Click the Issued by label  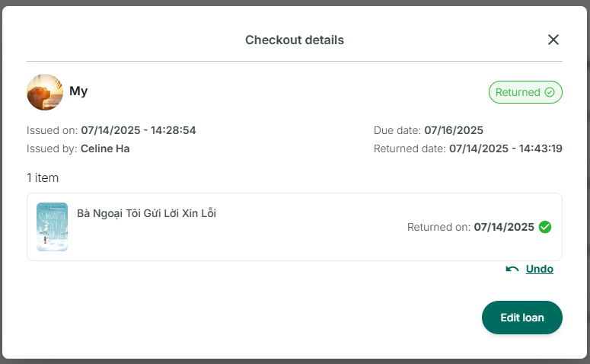point(52,148)
